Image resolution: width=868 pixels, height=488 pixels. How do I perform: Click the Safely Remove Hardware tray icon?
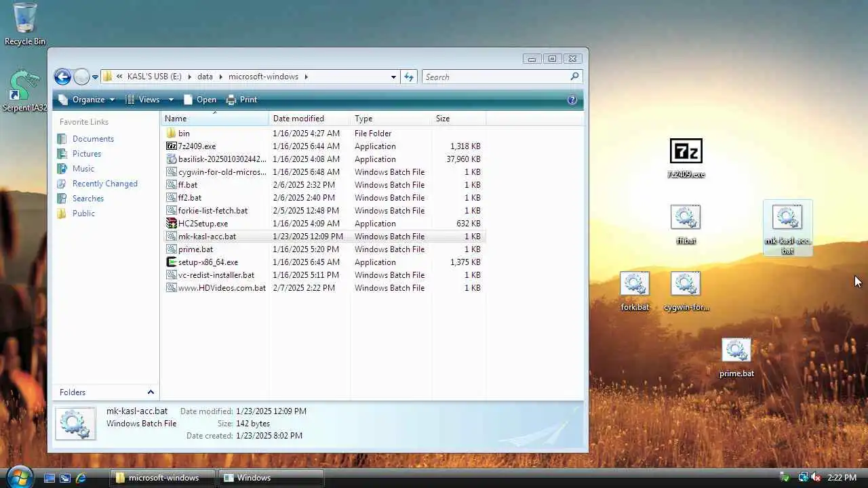coord(785,478)
